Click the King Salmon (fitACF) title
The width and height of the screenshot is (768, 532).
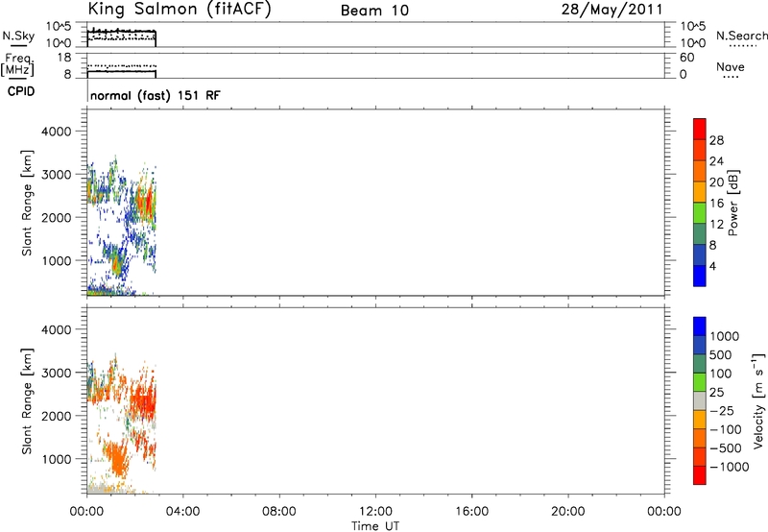click(180, 10)
